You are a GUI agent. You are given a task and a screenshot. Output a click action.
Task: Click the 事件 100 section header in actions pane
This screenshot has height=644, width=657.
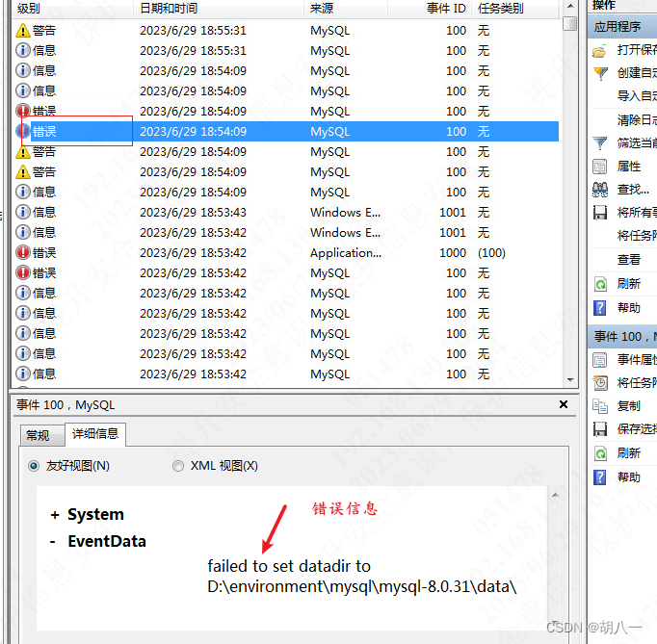622,337
